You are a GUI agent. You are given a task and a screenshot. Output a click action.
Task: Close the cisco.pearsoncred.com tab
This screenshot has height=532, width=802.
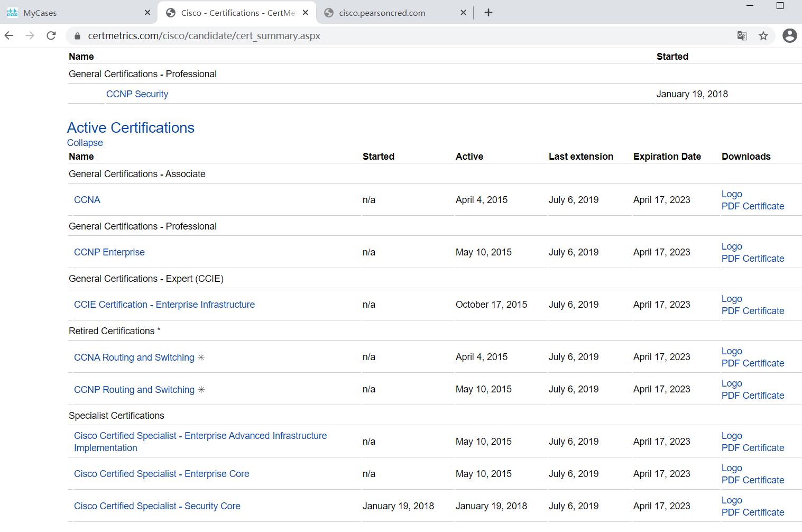click(x=463, y=12)
